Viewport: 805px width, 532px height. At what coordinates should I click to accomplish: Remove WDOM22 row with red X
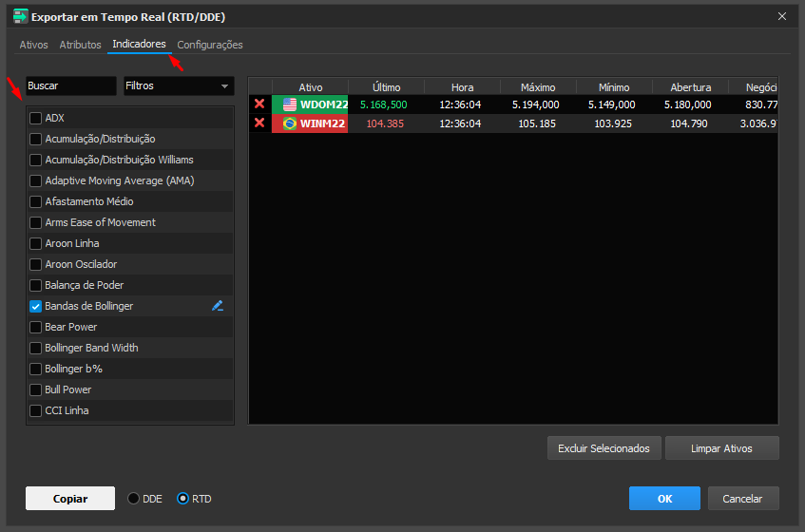coord(259,104)
